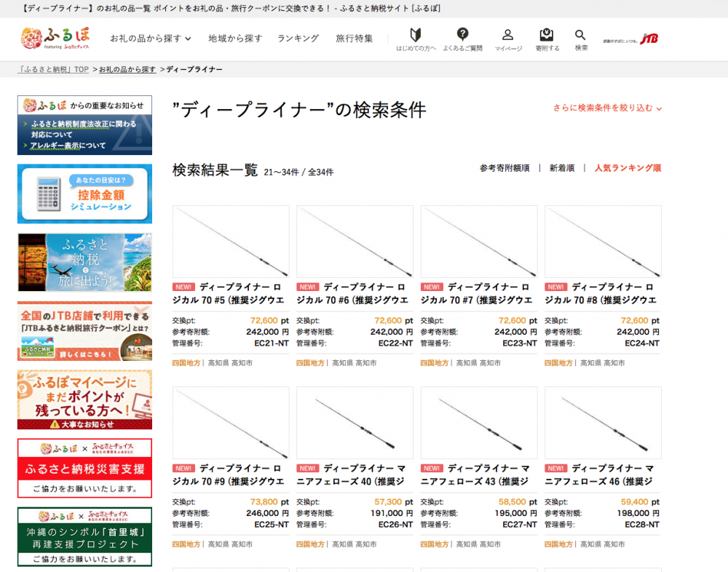Click the 寄附する donation icon
The height and width of the screenshot is (572, 728).
pyautogui.click(x=547, y=39)
